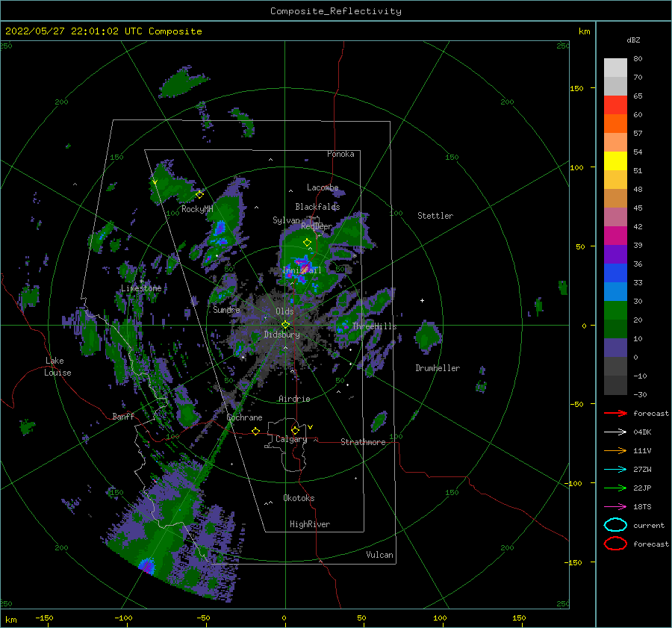
Task: Click the Stettler city label
Action: [435, 216]
